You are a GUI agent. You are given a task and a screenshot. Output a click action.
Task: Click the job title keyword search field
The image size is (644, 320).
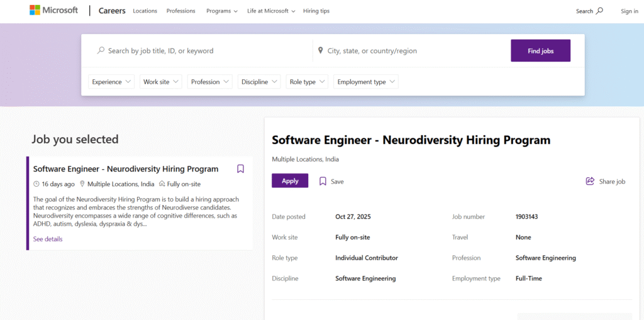pos(201,51)
